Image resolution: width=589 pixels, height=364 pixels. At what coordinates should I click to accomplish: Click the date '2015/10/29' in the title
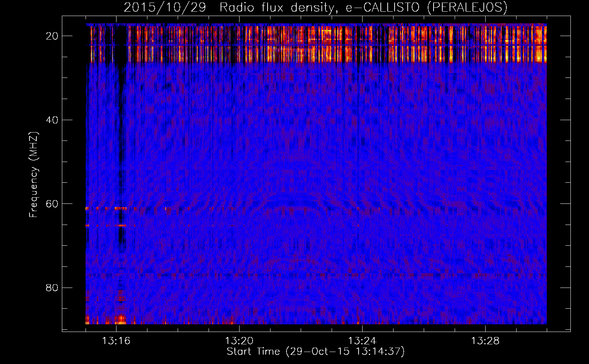(x=165, y=7)
